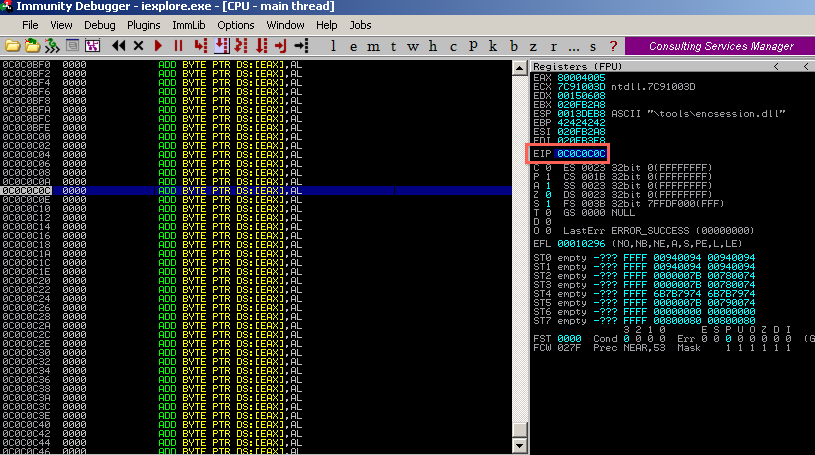
Task: Click the purple graph toolbar icon
Action: coord(93,46)
